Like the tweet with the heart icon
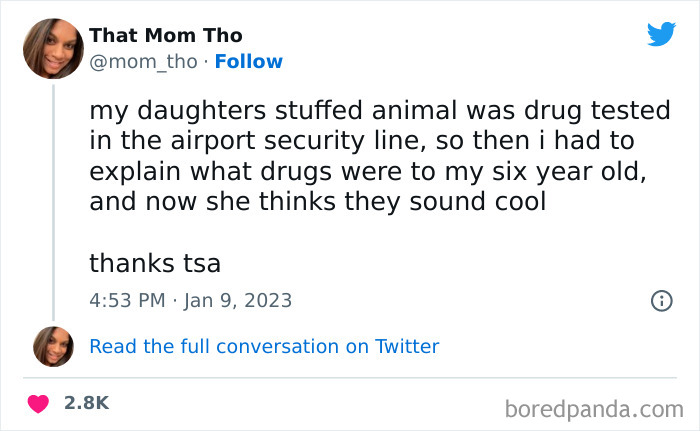Image resolution: width=700 pixels, height=431 pixels. pyautogui.click(x=40, y=403)
